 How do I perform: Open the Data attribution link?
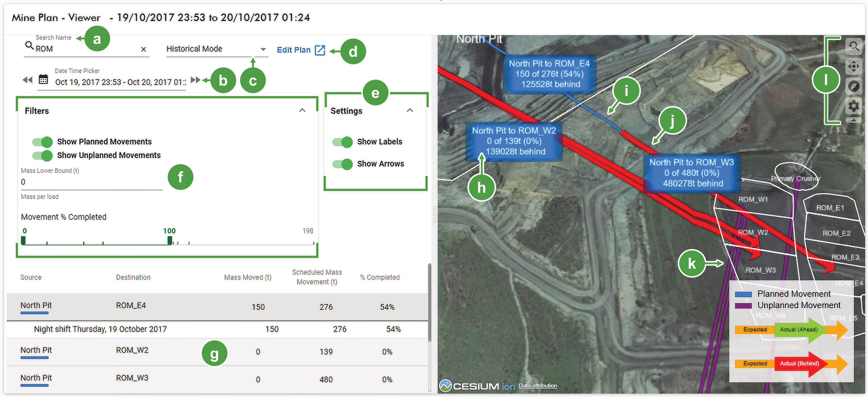538,386
